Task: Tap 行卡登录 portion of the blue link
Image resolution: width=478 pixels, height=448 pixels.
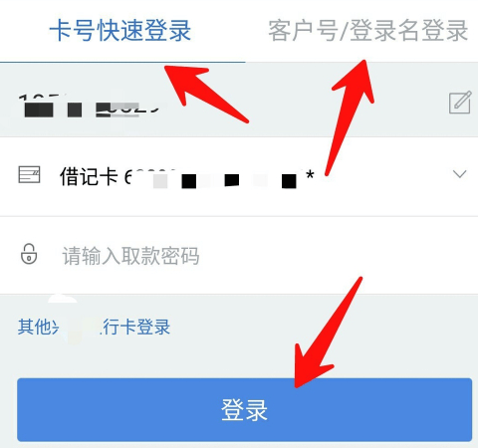Action: pos(135,327)
